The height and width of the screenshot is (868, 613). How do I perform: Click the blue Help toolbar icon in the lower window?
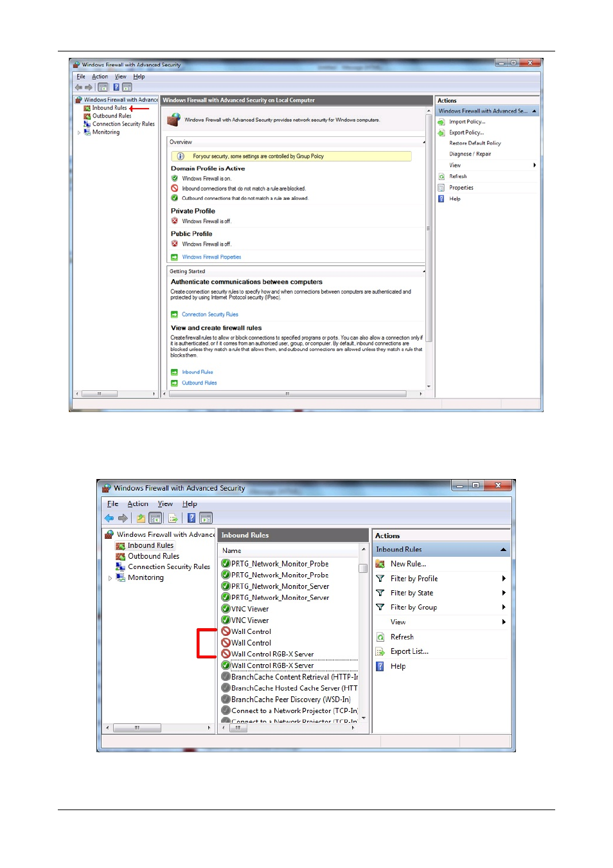(x=191, y=518)
